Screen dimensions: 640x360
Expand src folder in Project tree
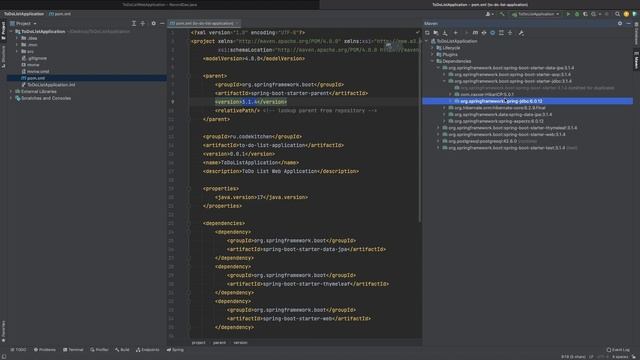tap(17, 51)
